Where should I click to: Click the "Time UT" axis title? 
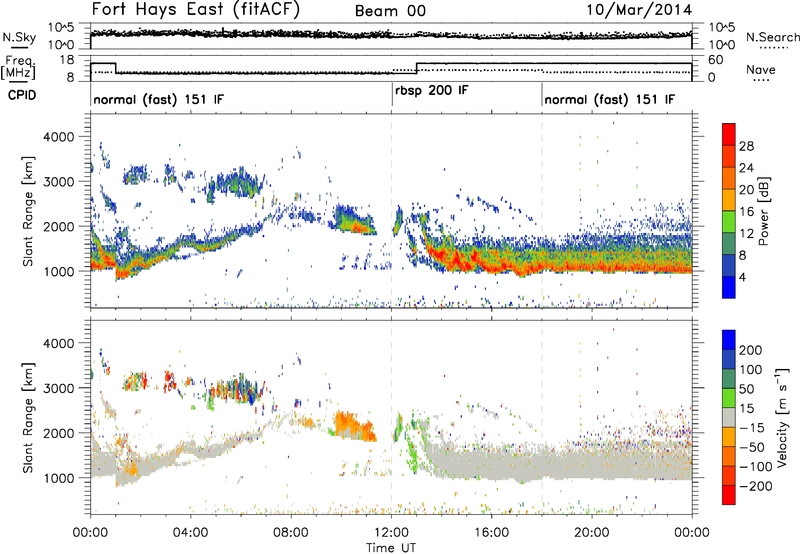click(x=391, y=547)
